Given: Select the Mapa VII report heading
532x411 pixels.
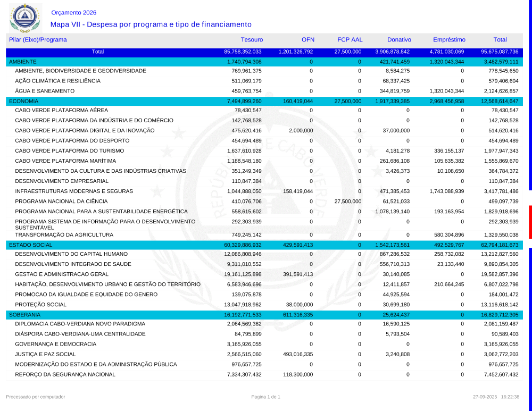Looking at the screenshot, I should pyautogui.click(x=151, y=24).
